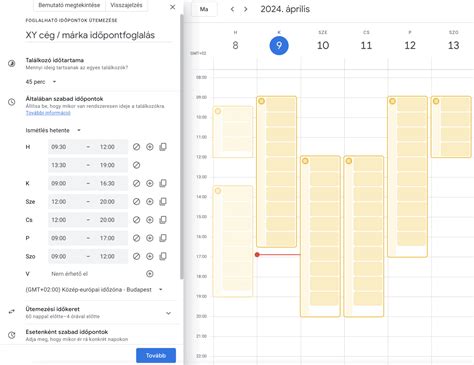Screen dimensions: 474x365
Task: Select Monday 8 column header
Action: [x=235, y=41]
